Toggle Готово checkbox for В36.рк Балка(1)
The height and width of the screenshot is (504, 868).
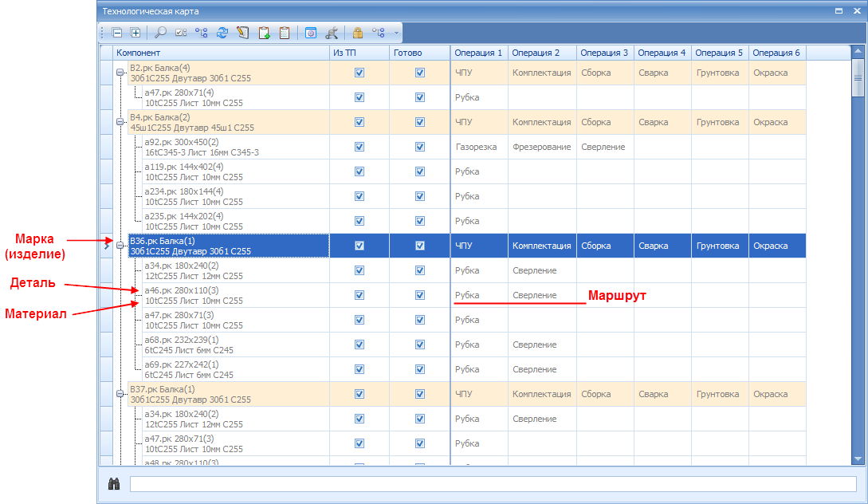pyautogui.click(x=420, y=246)
